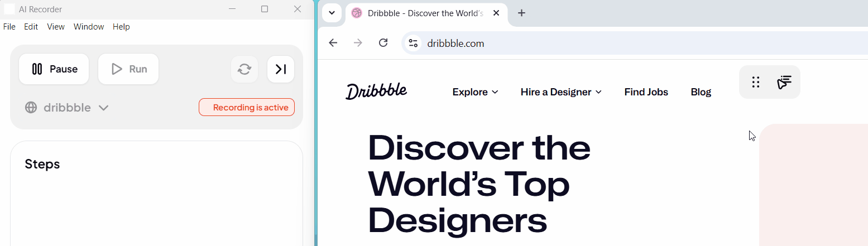Screen dimensions: 868x246
Task: Click the dribbble.com address bar
Action: click(x=558, y=43)
